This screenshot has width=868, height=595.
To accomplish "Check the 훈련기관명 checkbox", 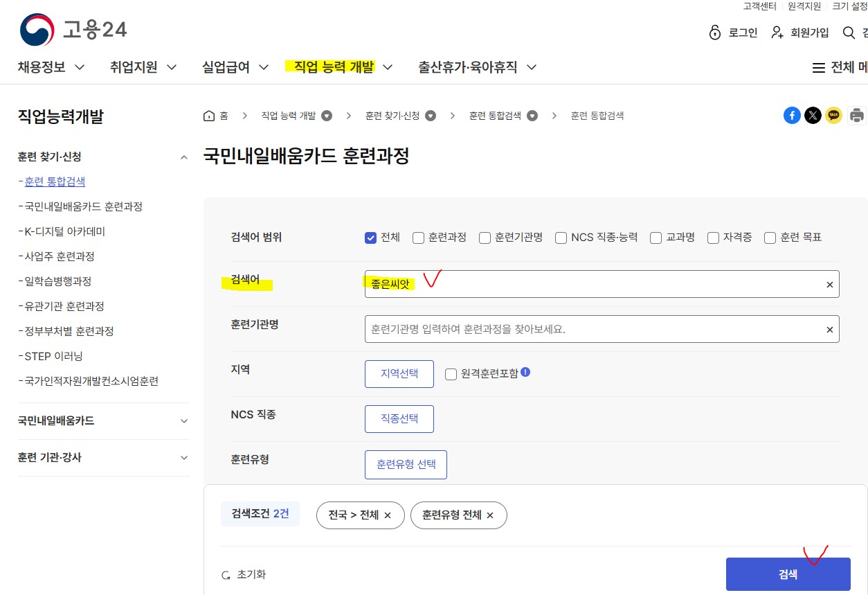I will click(x=485, y=238).
